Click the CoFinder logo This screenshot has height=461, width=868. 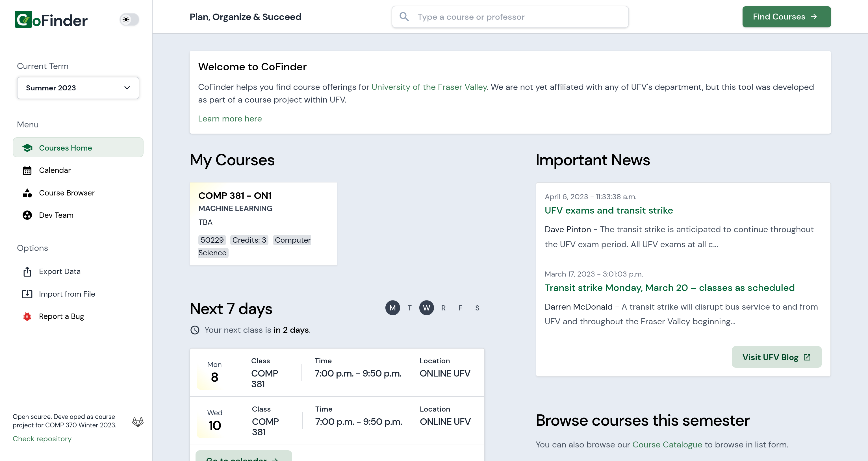51,19
